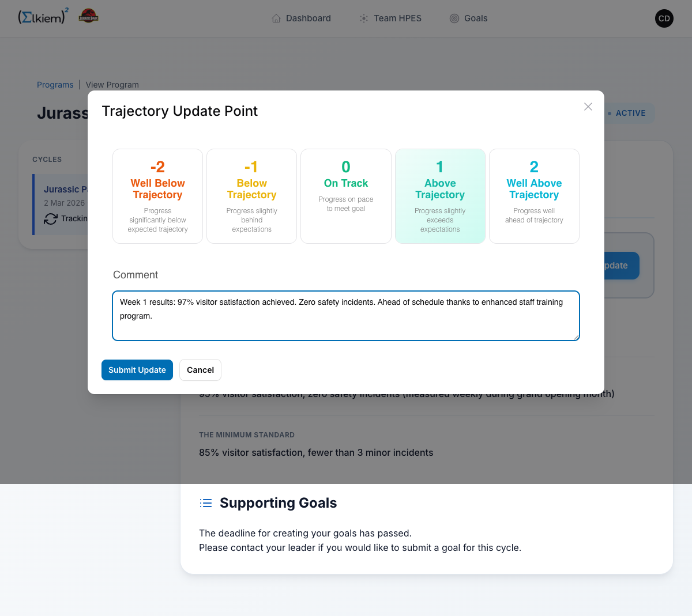Click the tracking refresh icon in Cycles
Screen dimensions: 692x616
tap(51, 219)
